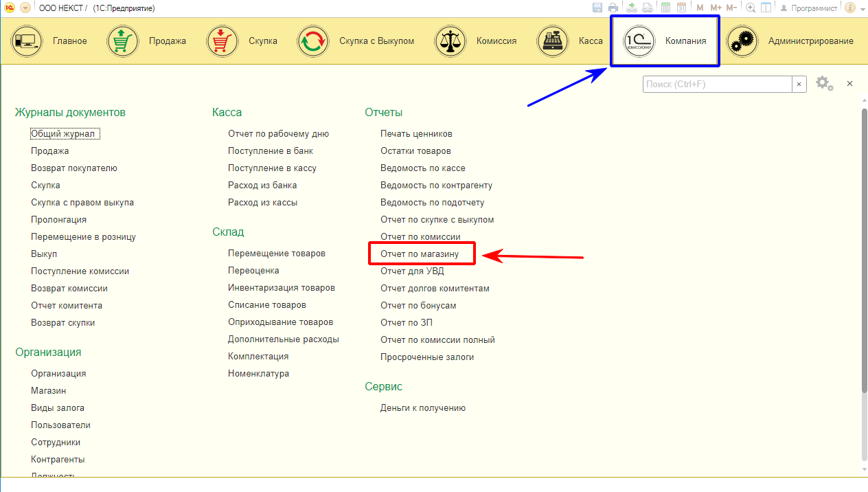Screen dimensions: 868x492
Task: Click the M+ memory add button
Action: [x=716, y=8]
